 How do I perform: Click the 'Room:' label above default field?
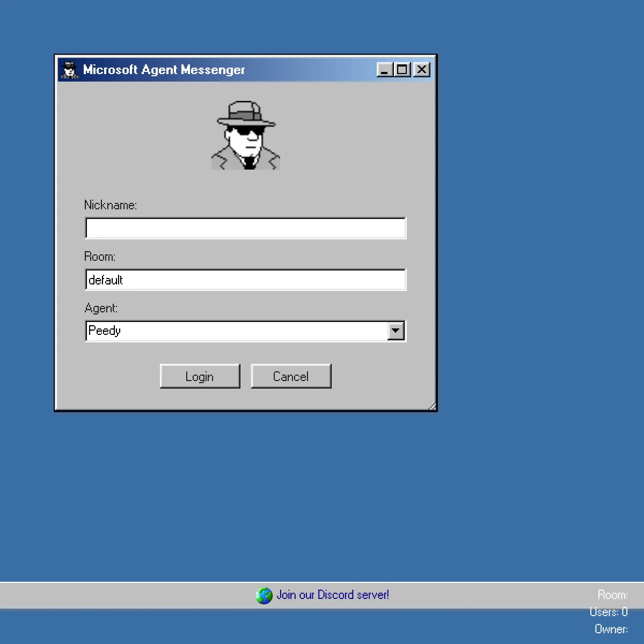[x=100, y=257]
